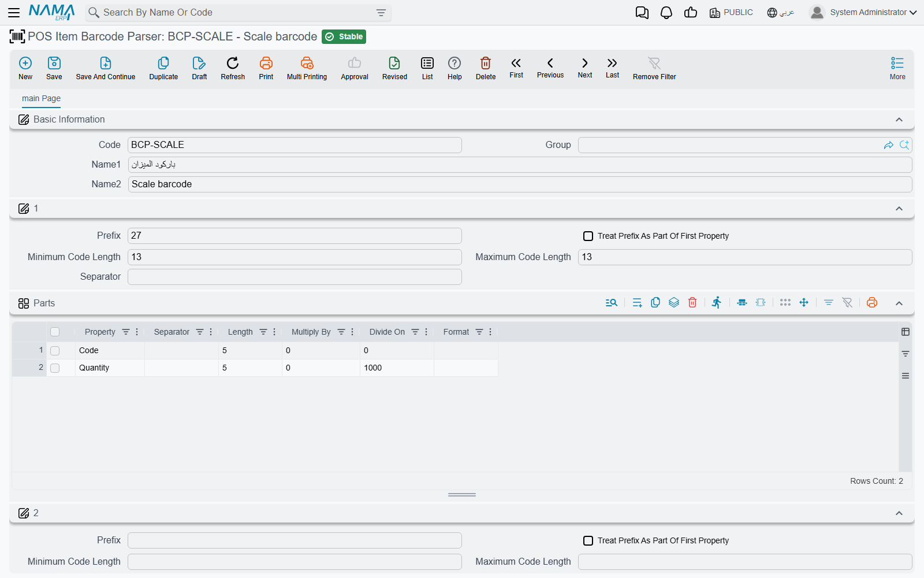
Task: Click the Prefix field containing 27
Action: tap(295, 236)
